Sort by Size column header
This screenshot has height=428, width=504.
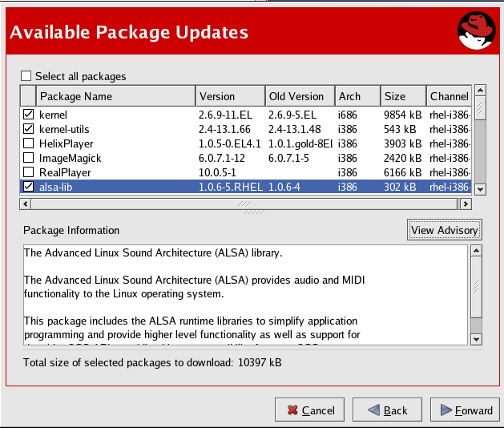(x=402, y=96)
